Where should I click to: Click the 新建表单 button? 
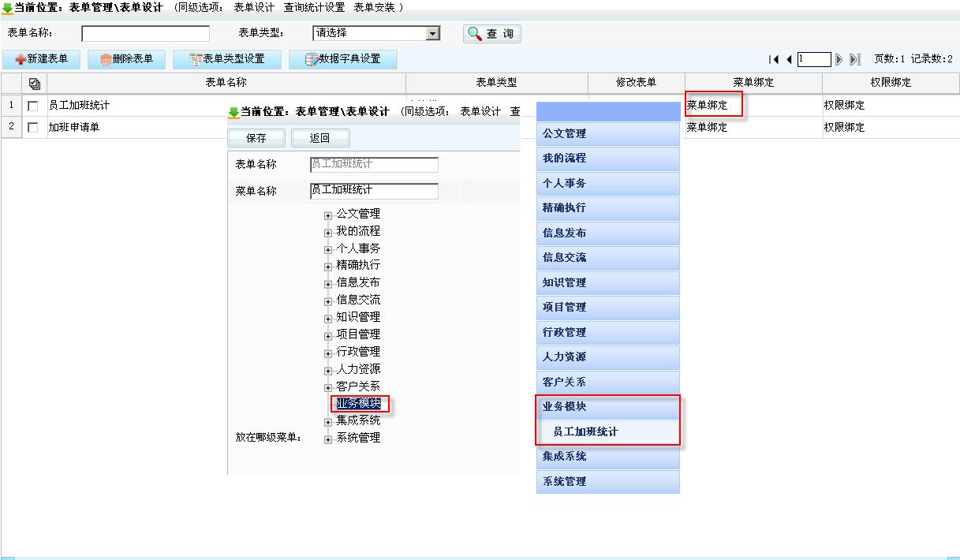point(42,59)
